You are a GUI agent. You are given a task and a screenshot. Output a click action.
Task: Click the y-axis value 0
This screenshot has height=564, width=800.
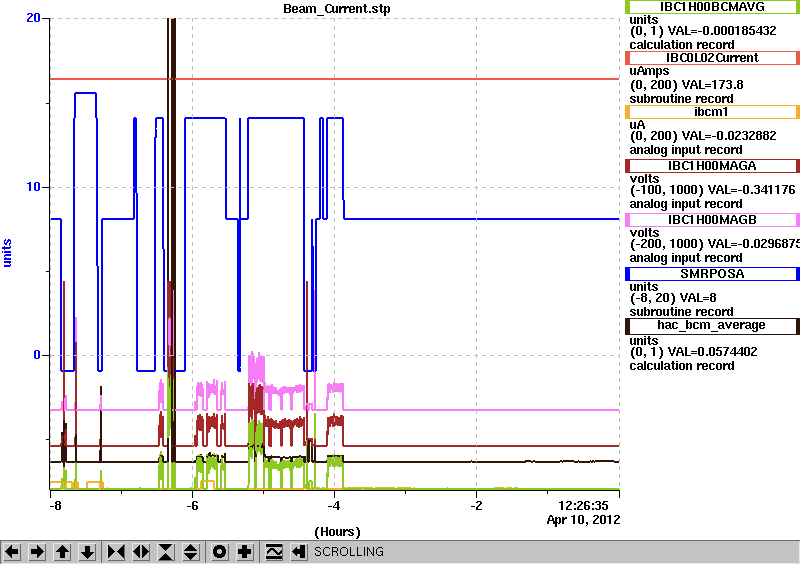(37, 355)
